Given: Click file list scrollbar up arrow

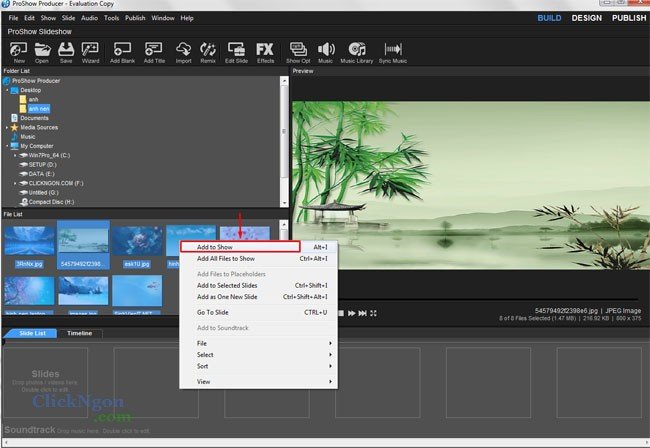Looking at the screenshot, I should pos(284,225).
